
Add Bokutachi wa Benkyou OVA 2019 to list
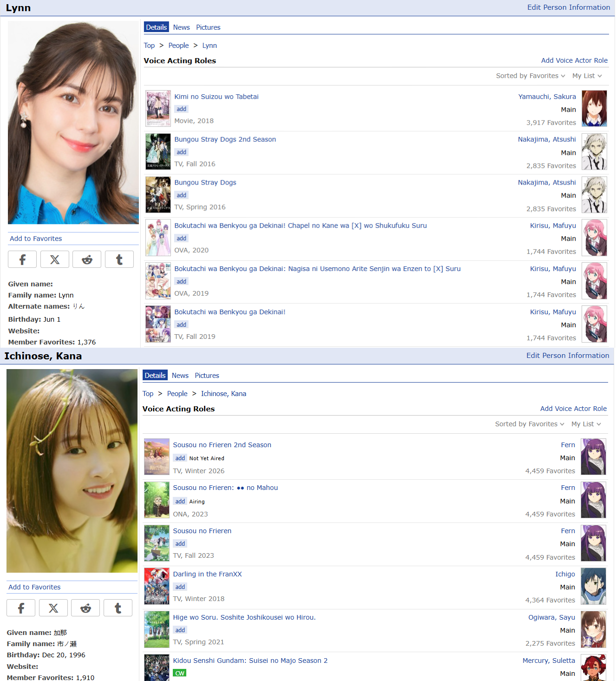[181, 282]
